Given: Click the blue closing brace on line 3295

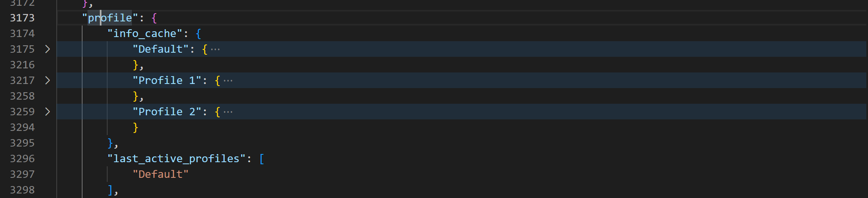Looking at the screenshot, I should click(x=110, y=143).
